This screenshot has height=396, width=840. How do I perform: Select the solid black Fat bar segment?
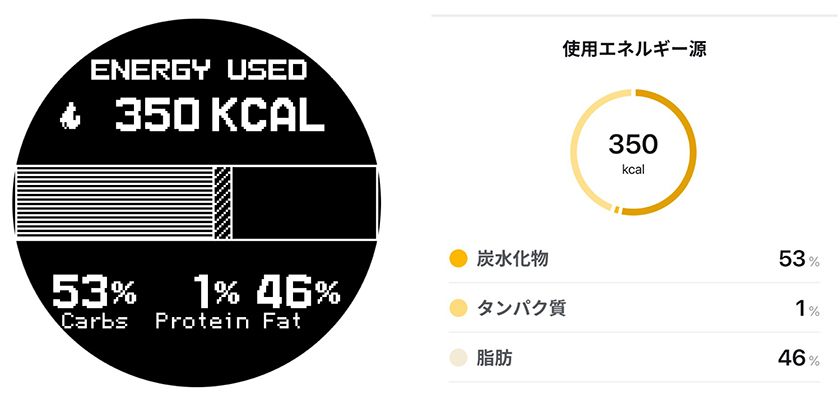click(304, 203)
